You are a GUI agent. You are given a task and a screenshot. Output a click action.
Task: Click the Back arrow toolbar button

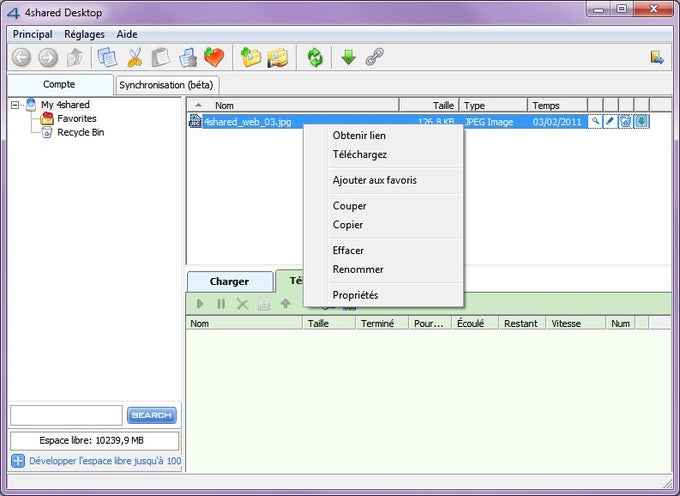coord(21,57)
